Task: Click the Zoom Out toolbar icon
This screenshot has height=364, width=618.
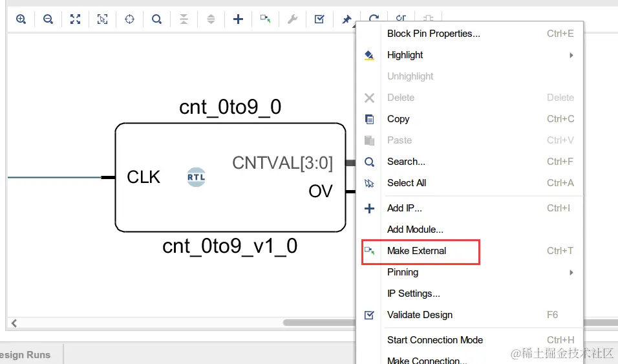Action: point(48,19)
